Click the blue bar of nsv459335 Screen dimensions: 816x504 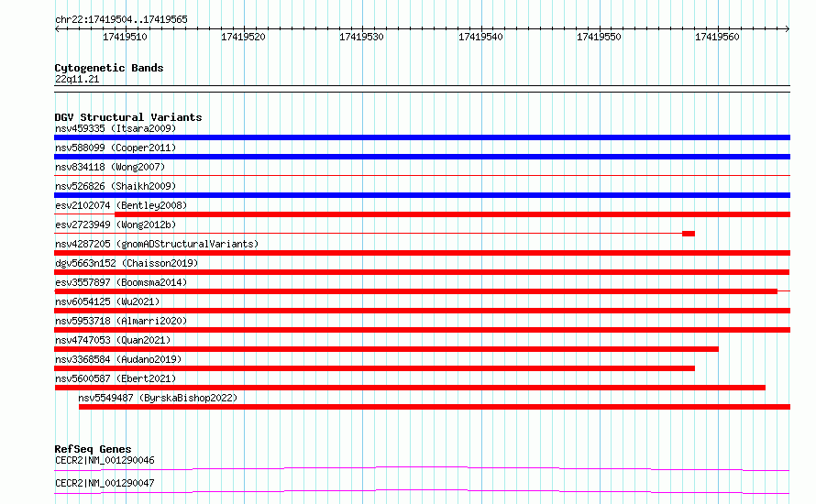422,137
